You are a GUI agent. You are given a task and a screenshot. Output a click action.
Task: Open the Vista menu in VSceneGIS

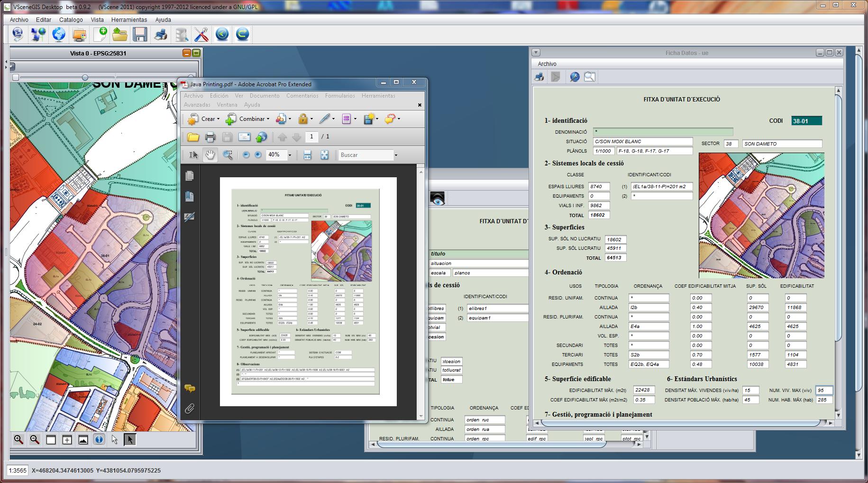tap(97, 20)
